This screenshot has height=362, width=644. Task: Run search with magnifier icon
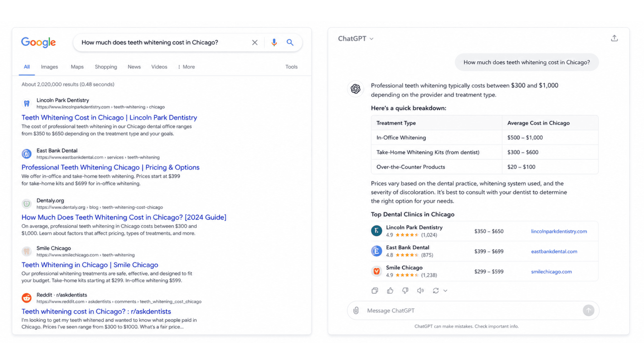point(290,43)
